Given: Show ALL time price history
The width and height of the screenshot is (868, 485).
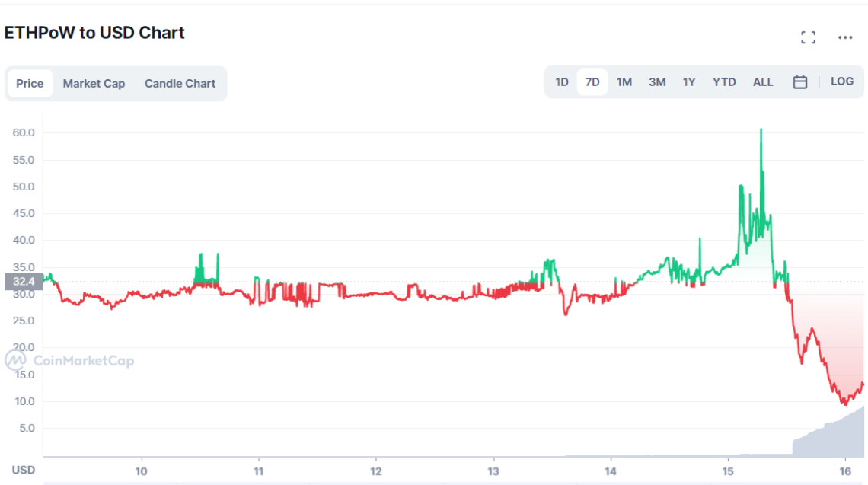Looking at the screenshot, I should tap(762, 82).
